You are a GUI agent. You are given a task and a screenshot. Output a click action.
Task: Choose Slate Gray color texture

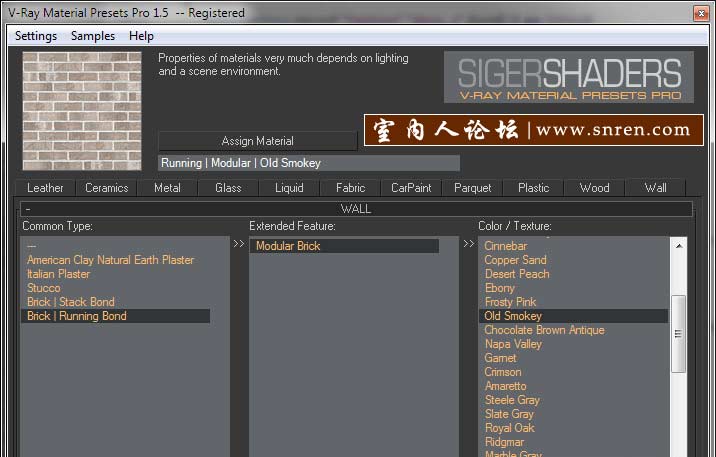coord(509,414)
